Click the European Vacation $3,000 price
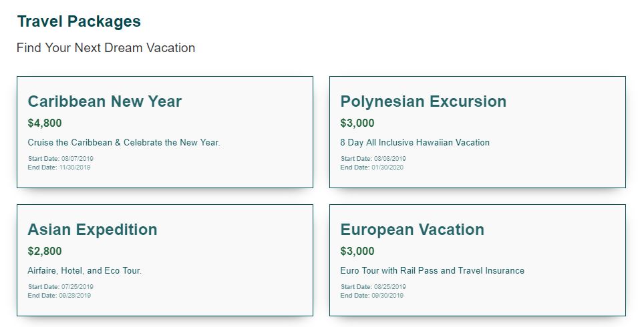Screen dimensions: 644x327 point(357,252)
